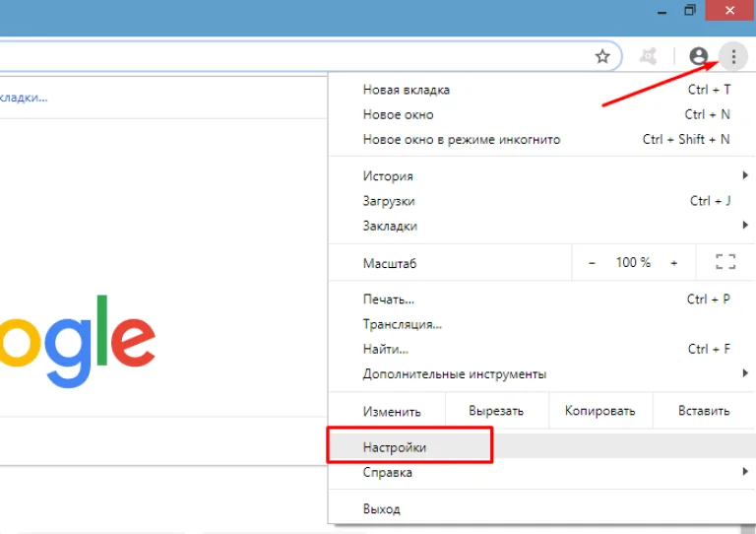Viewport: 756px width, 534px height.
Task: Expand the Справка submenu
Action: pyautogui.click(x=541, y=472)
